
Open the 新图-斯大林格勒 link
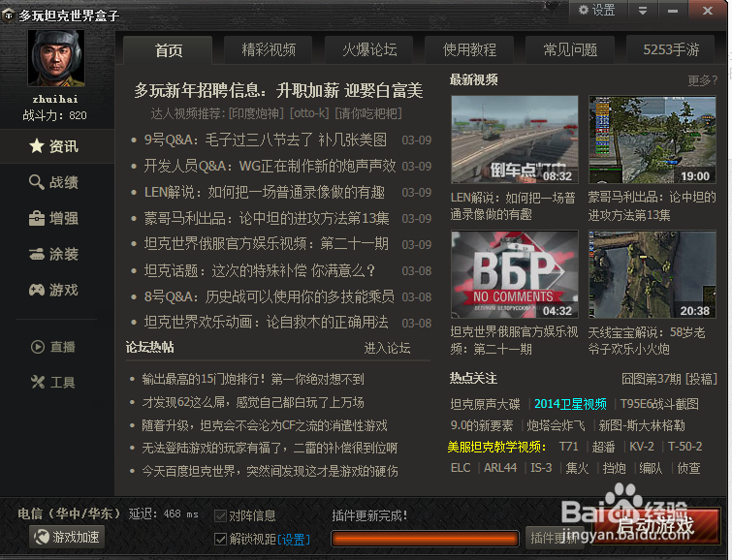point(642,425)
